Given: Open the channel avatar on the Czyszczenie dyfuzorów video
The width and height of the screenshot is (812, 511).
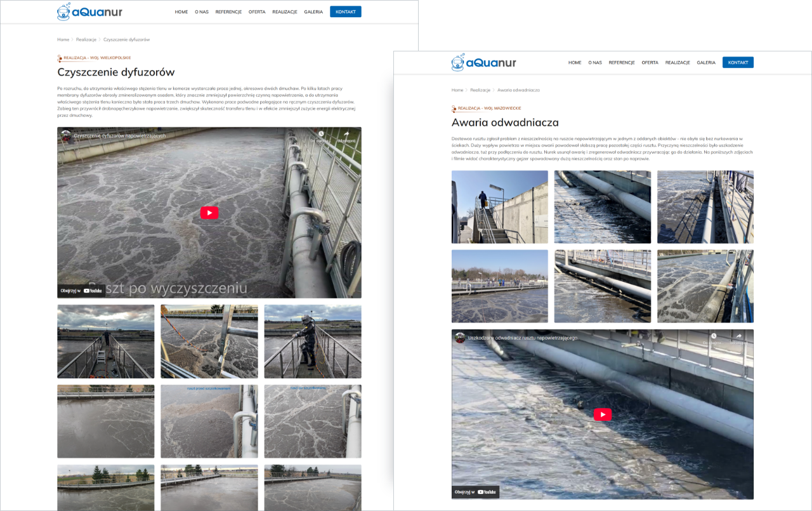Looking at the screenshot, I should (x=66, y=136).
